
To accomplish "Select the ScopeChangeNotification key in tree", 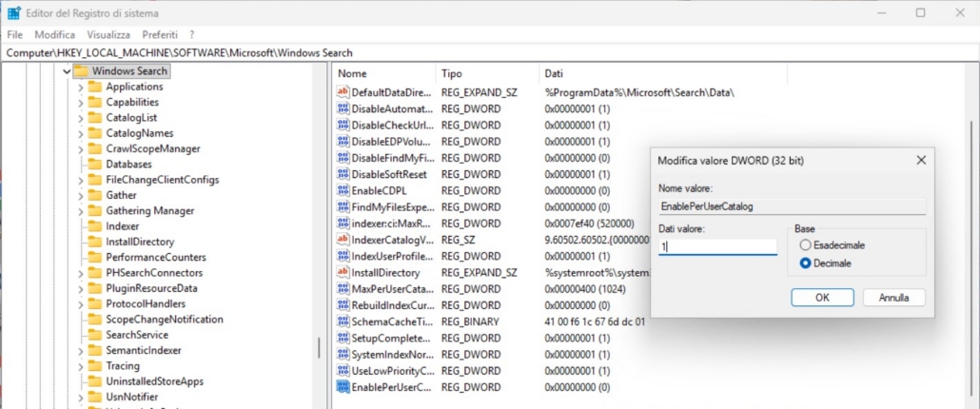I will 165,319.
